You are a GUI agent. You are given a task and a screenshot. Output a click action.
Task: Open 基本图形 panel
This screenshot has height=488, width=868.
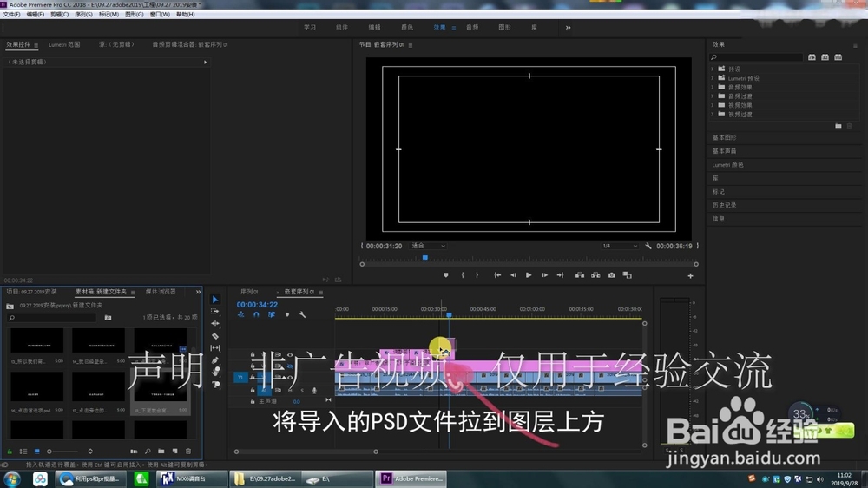[724, 137]
